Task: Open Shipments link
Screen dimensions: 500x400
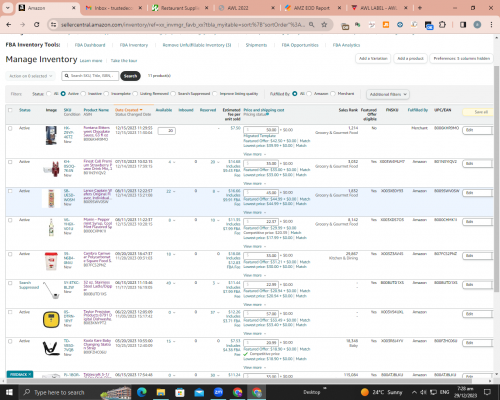Action: (256, 45)
